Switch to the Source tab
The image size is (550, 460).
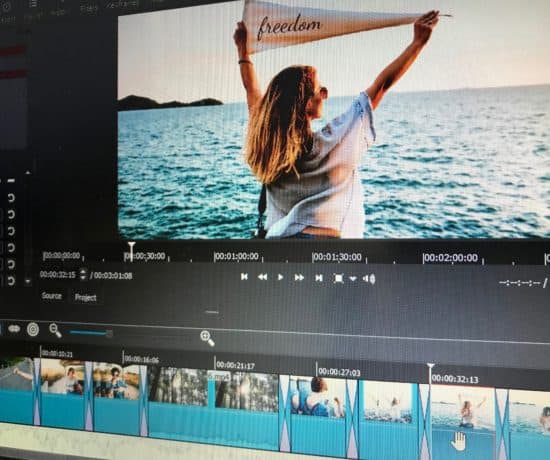(52, 296)
